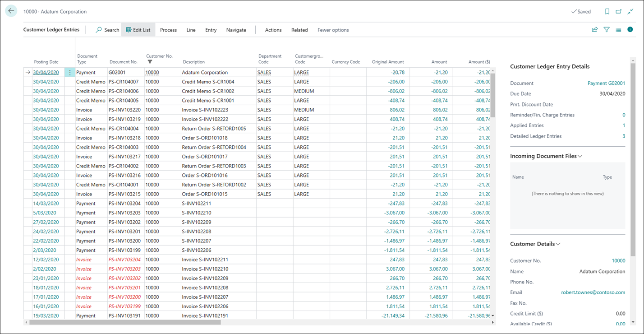Open the Filter pane icon
The width and height of the screenshot is (644, 334).
point(606,29)
